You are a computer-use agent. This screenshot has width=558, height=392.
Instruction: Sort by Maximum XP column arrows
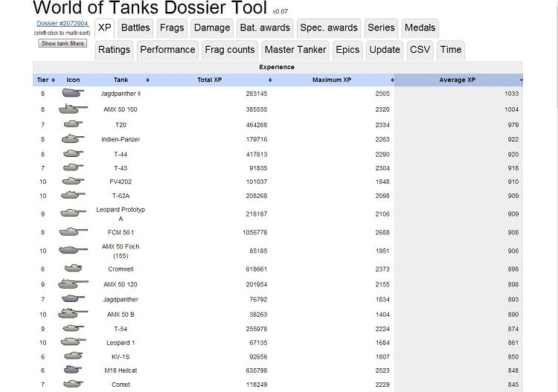pos(392,80)
